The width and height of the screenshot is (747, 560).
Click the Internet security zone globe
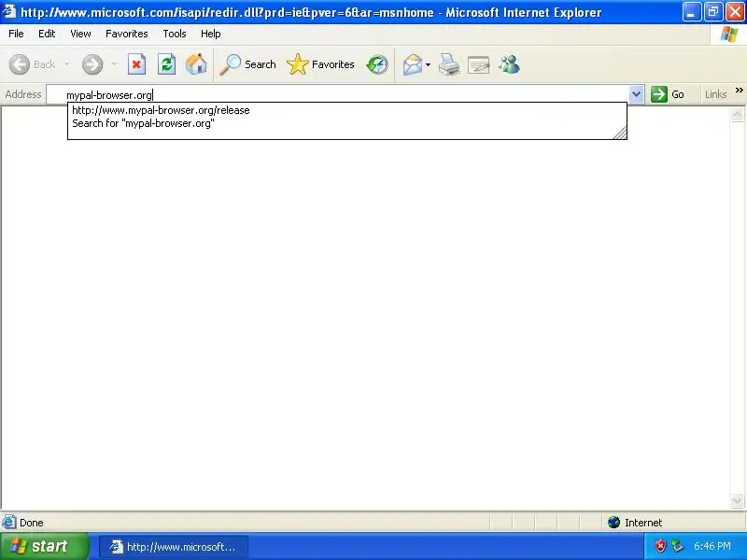(613, 523)
